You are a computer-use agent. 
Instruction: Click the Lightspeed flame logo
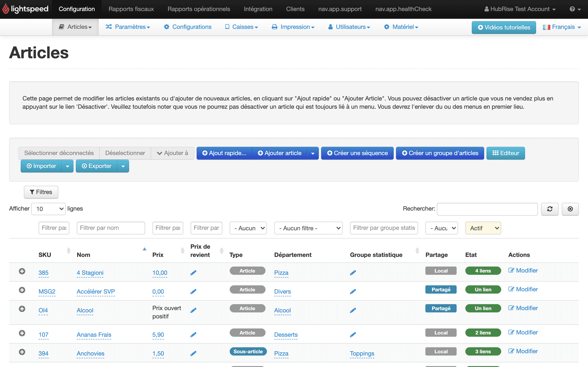6,9
